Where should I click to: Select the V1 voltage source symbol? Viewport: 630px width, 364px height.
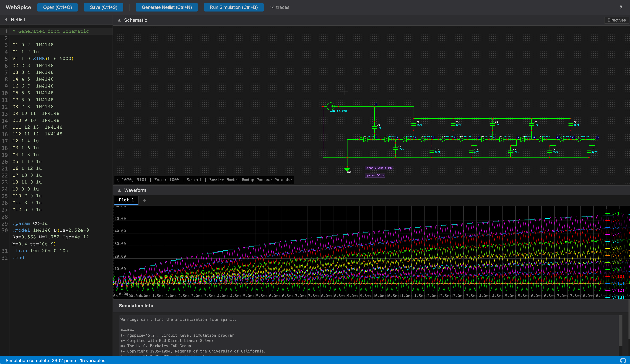click(330, 106)
